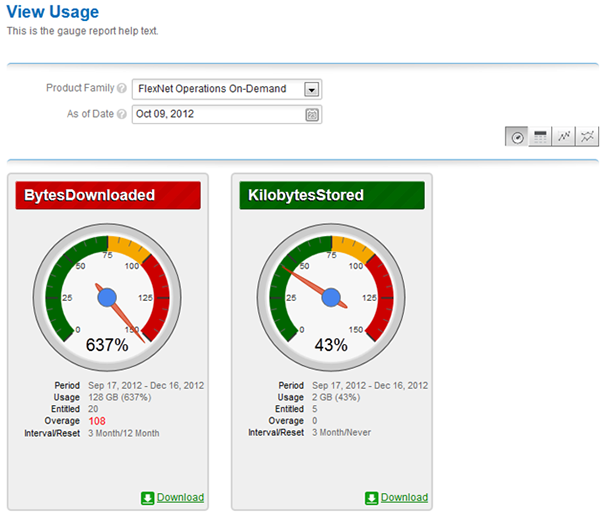Click the As of Date label

[x=90, y=114]
